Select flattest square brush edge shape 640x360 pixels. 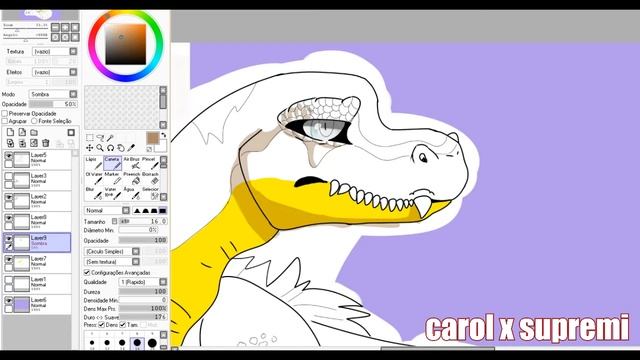(x=162, y=211)
